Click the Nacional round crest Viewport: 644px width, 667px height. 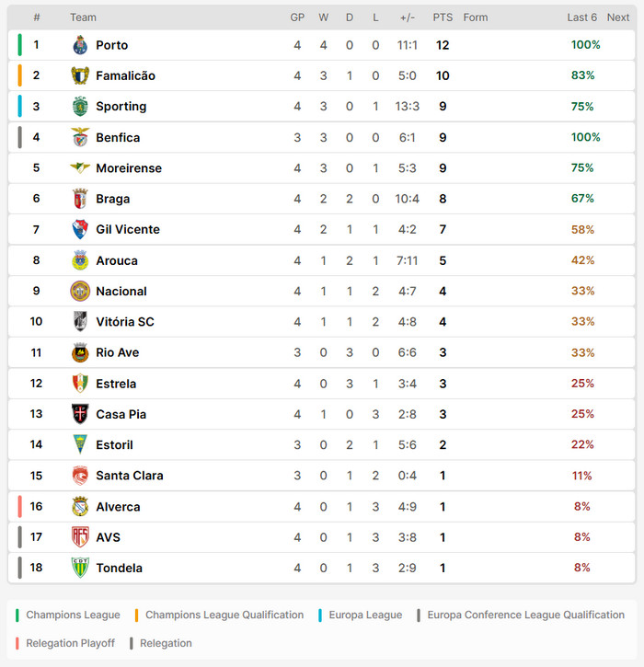pos(80,292)
